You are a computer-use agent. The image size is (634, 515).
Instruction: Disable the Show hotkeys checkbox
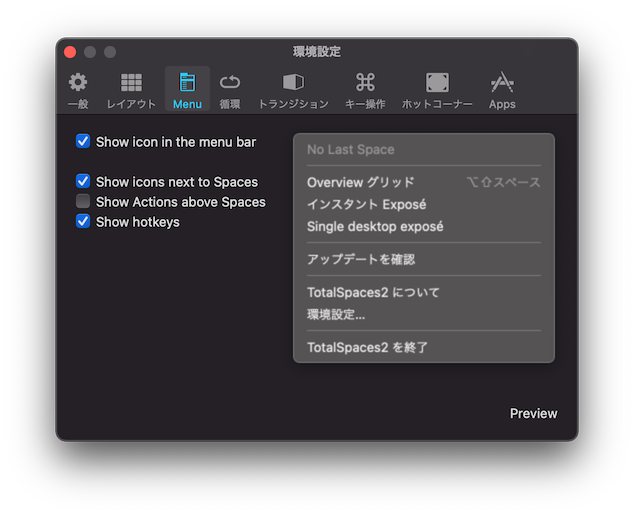83,221
